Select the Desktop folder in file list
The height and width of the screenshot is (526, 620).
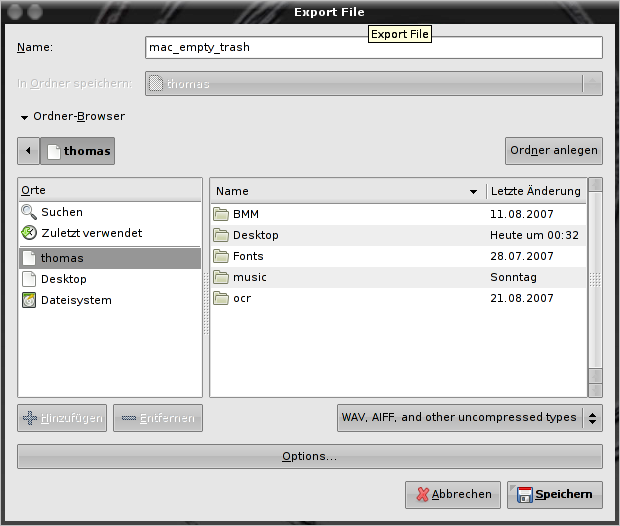click(398, 235)
